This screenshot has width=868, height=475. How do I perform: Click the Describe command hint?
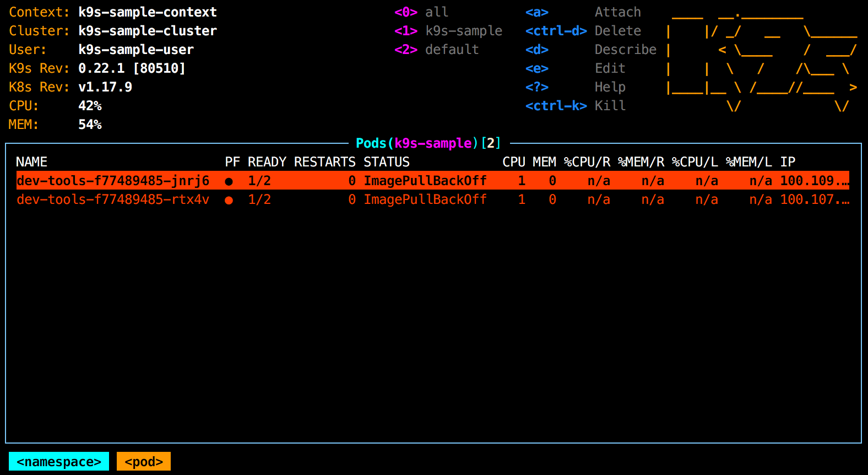coord(626,50)
